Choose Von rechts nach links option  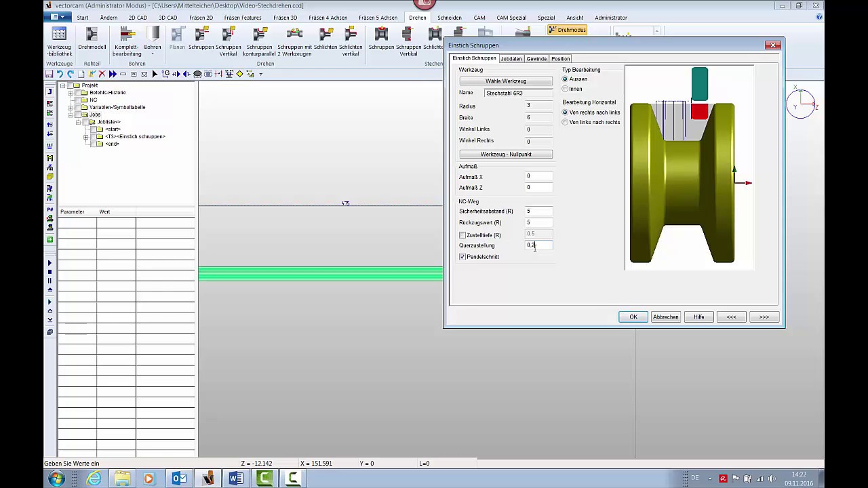565,113
